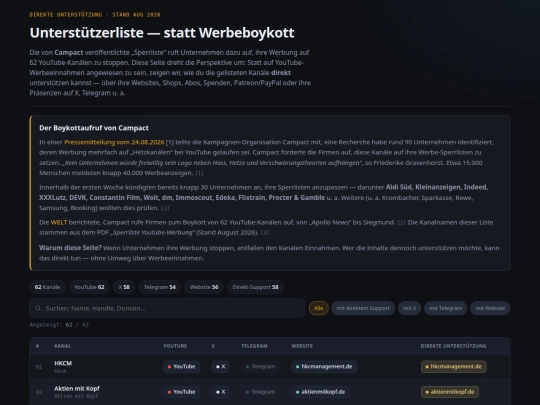Enable the 'mit X' filter
This screenshot has width=540, height=405.
coord(409,308)
